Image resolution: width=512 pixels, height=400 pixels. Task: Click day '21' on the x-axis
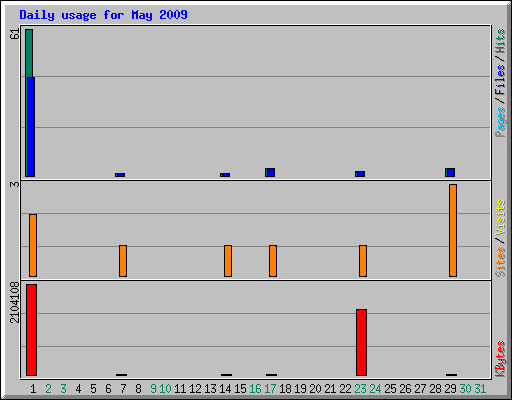330,389
